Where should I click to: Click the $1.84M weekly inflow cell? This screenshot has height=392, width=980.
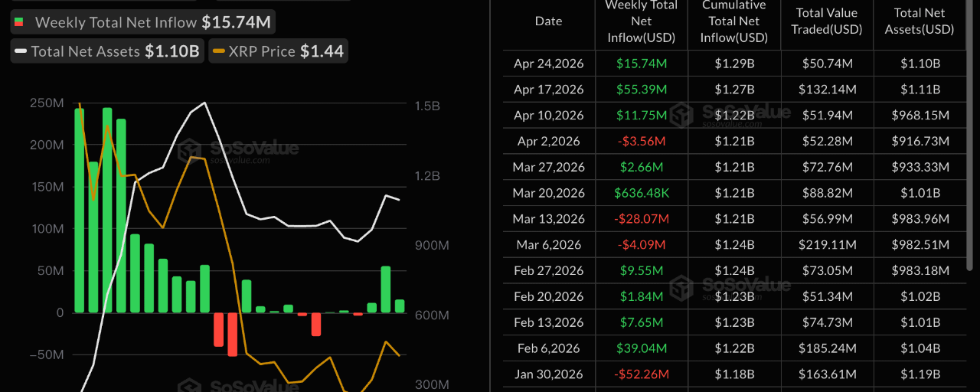tap(641, 296)
